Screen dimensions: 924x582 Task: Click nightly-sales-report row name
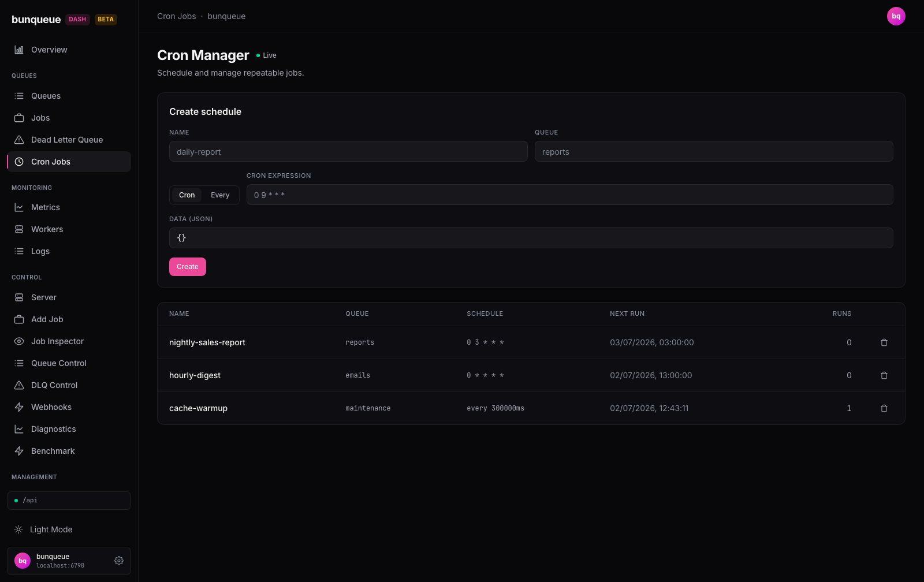coord(207,342)
